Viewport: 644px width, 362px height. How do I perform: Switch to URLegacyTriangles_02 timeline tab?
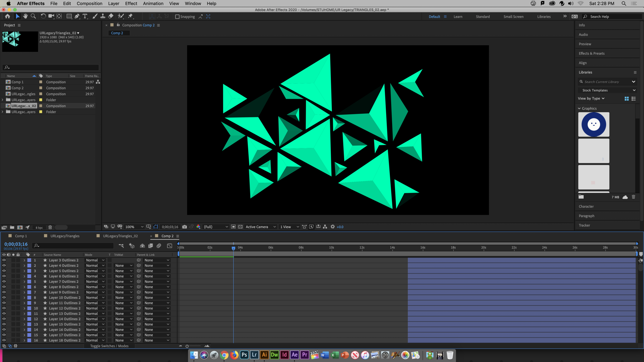point(120,236)
